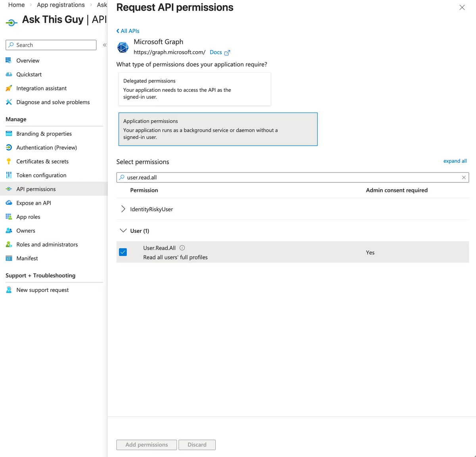Image resolution: width=476 pixels, height=457 pixels.
Task: Open Token configuration menu item
Action: (41, 175)
